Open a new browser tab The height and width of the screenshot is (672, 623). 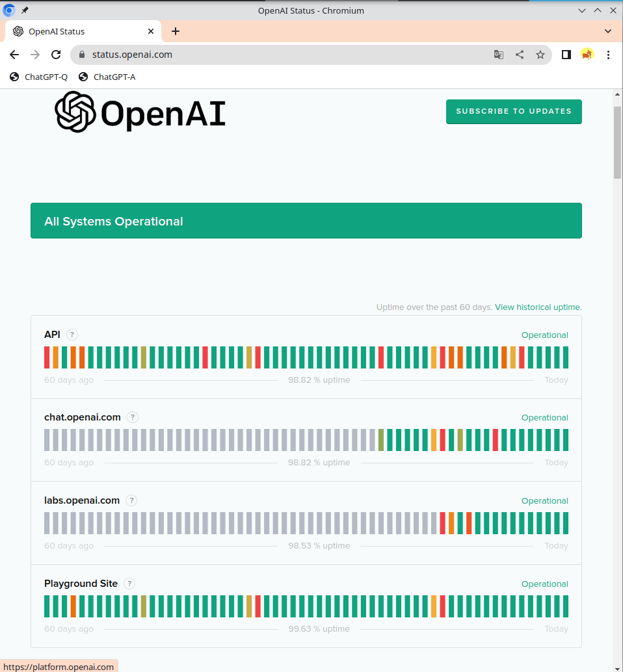pos(176,31)
